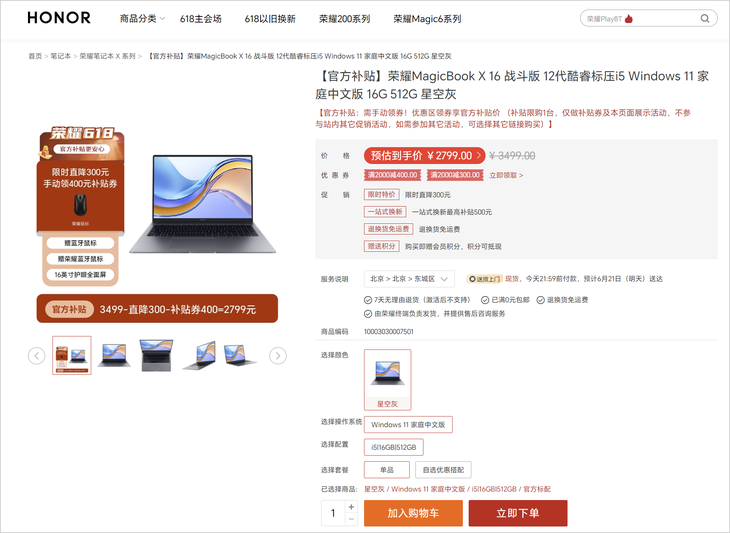Click the 加入购物车 button
730x533 pixels.
413,513
